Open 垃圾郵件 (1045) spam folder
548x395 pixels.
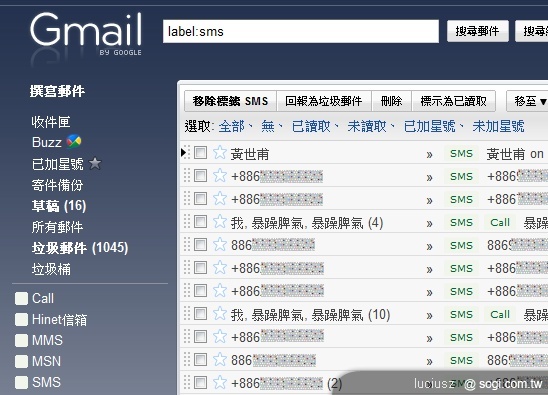pos(80,248)
